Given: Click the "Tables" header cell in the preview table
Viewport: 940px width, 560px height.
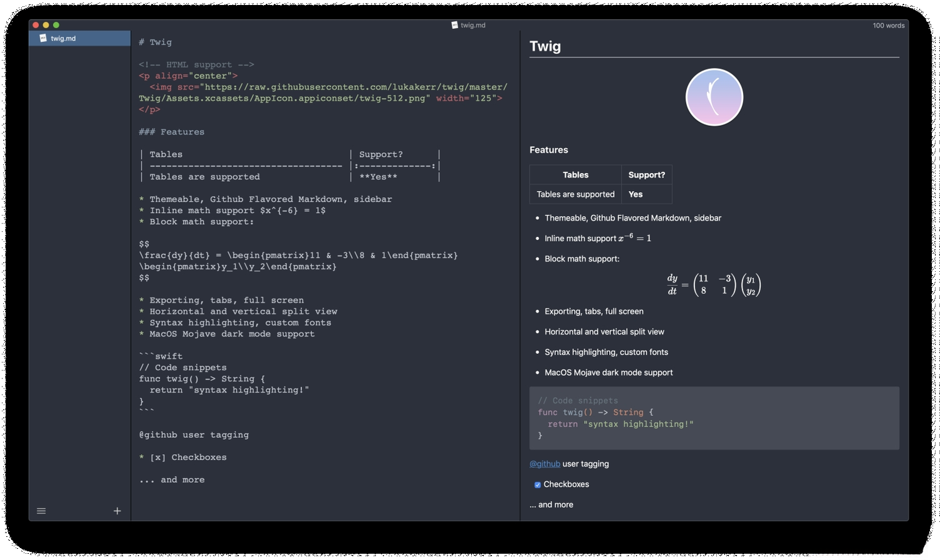Looking at the screenshot, I should (575, 175).
